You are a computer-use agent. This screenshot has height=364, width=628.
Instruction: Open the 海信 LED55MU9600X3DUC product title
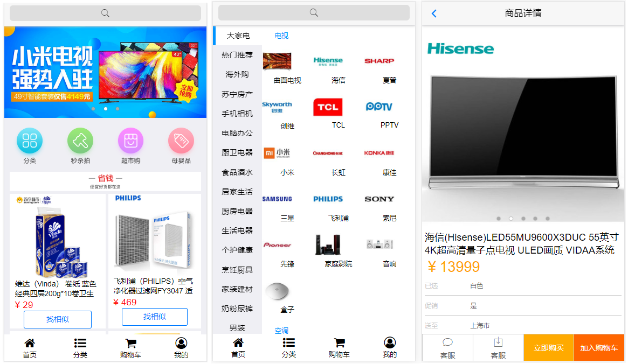tap(522, 243)
